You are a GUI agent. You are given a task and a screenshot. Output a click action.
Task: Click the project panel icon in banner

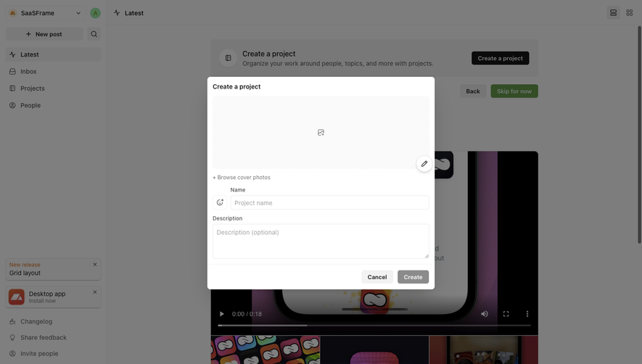click(229, 58)
